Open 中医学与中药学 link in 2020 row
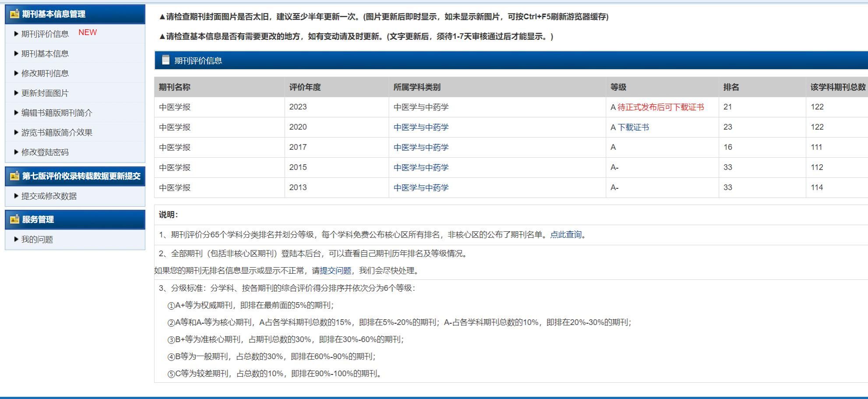This screenshot has width=868, height=399. 421,127
